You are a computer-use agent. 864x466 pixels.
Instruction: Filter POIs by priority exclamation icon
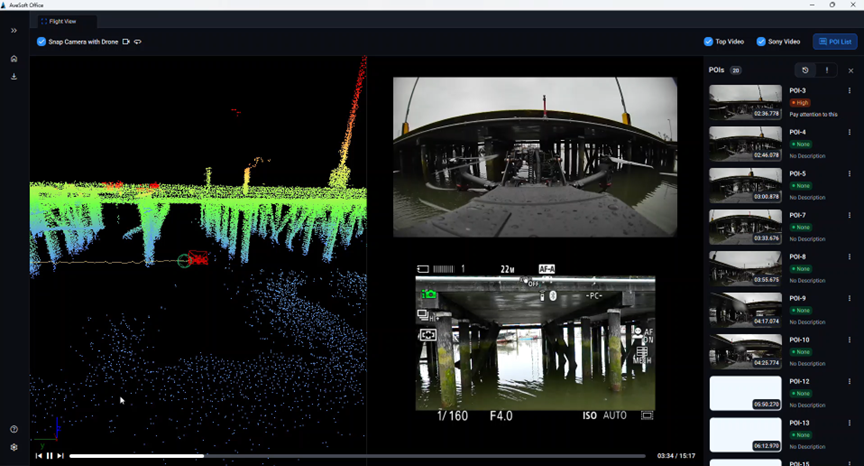pyautogui.click(x=826, y=71)
